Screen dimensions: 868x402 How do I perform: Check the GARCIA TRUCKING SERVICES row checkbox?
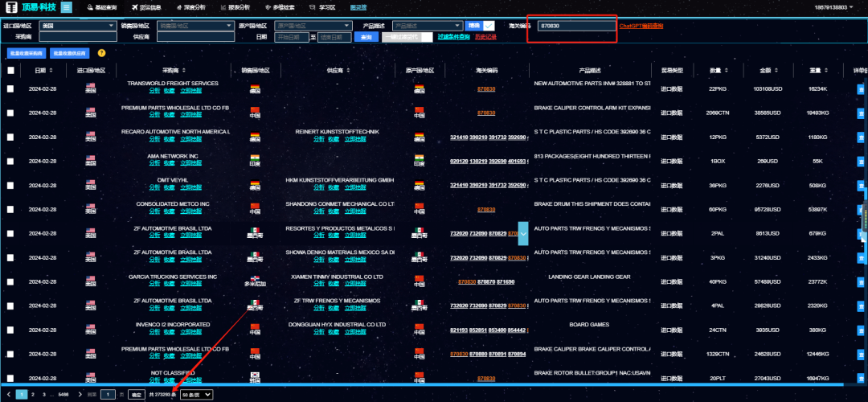pyautogui.click(x=10, y=282)
